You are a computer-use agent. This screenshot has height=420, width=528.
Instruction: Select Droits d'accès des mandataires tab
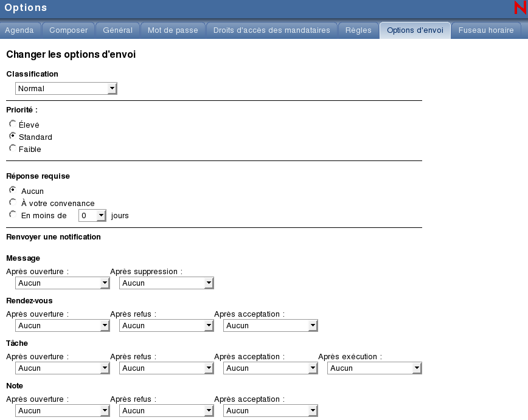coord(272,30)
